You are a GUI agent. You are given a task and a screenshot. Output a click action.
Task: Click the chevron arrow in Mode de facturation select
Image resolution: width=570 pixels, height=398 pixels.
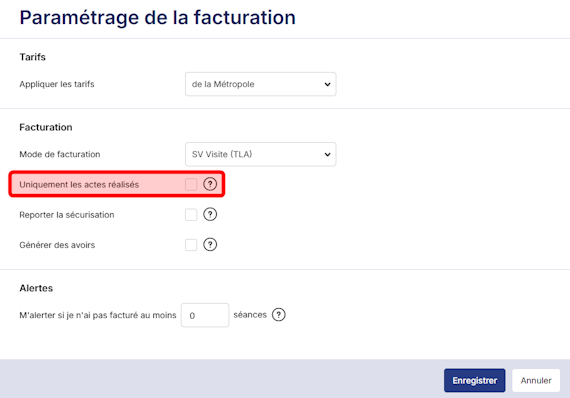point(327,154)
